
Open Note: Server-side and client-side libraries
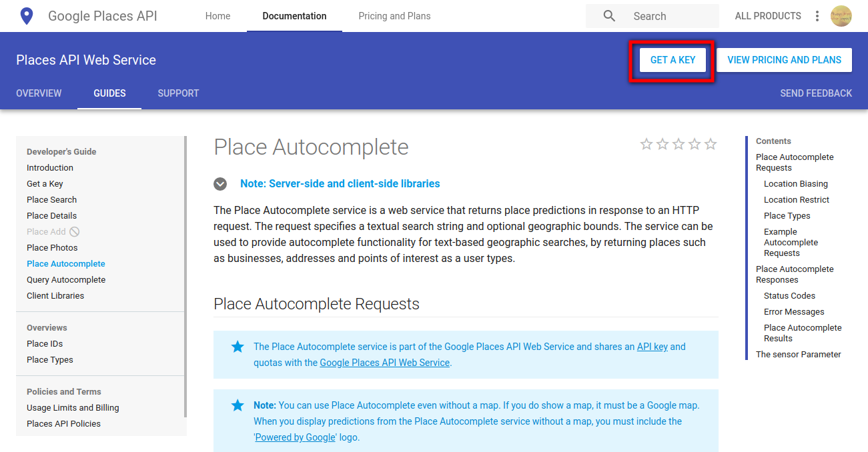tap(340, 183)
